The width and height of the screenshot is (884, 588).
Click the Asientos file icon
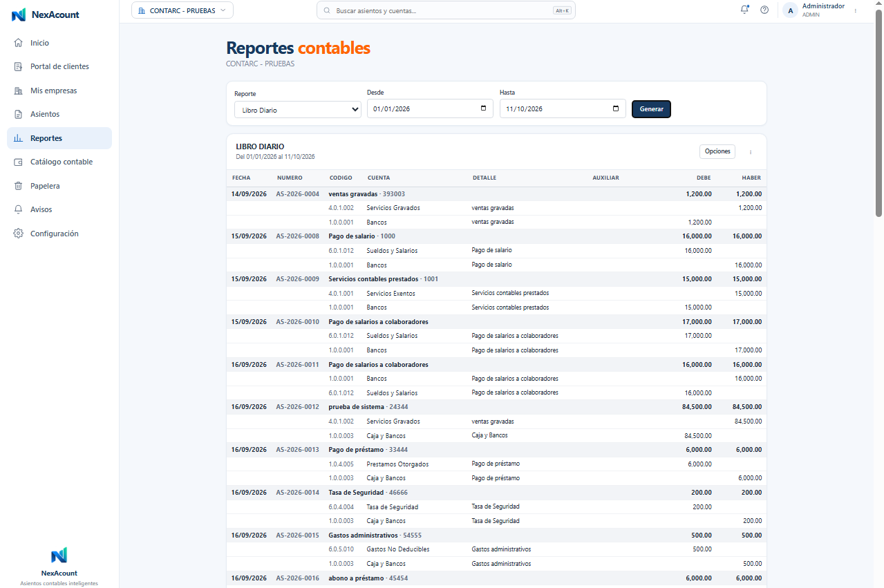(x=19, y=114)
